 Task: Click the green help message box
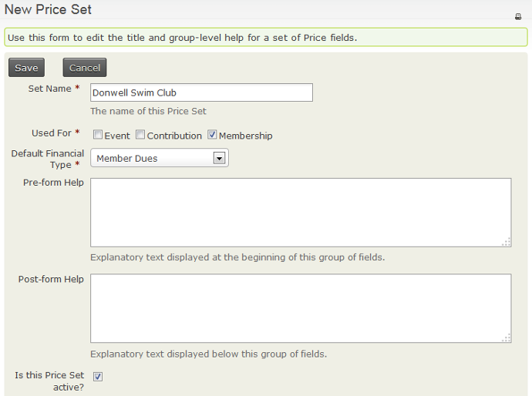coord(265,37)
